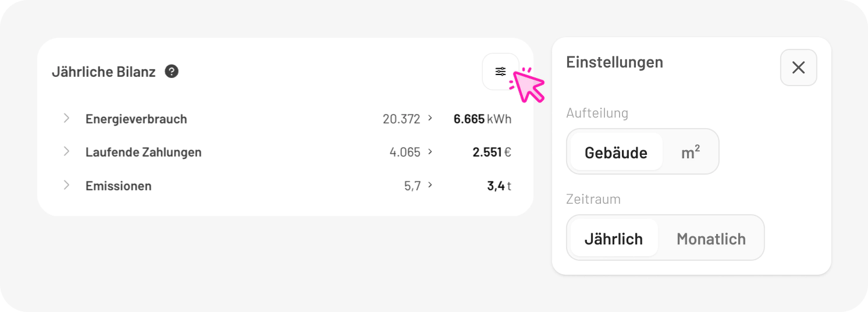The width and height of the screenshot is (868, 312).
Task: Click the help question mark icon
Action: coord(172,72)
